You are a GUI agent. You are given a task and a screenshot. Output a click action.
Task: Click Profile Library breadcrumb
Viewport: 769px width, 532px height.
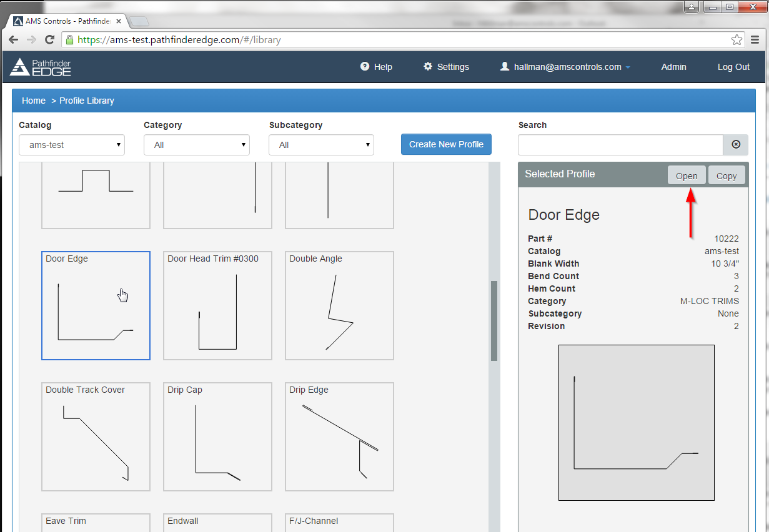[87, 101]
